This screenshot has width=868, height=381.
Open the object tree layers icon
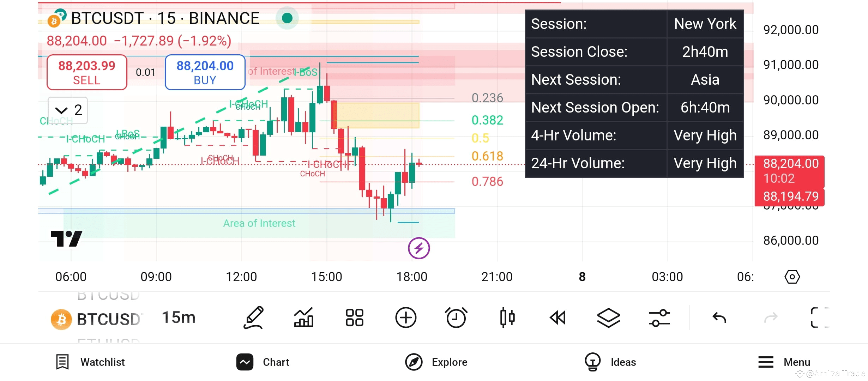[609, 317]
